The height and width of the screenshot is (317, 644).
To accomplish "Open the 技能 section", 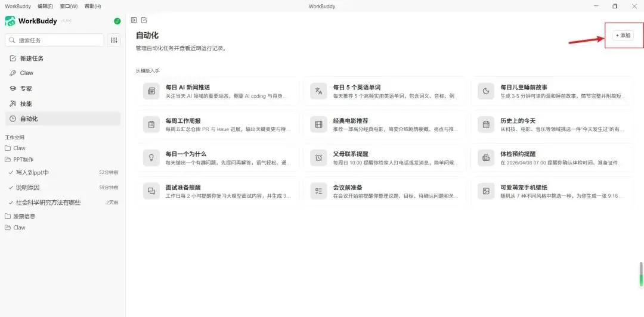I will tap(63, 104).
